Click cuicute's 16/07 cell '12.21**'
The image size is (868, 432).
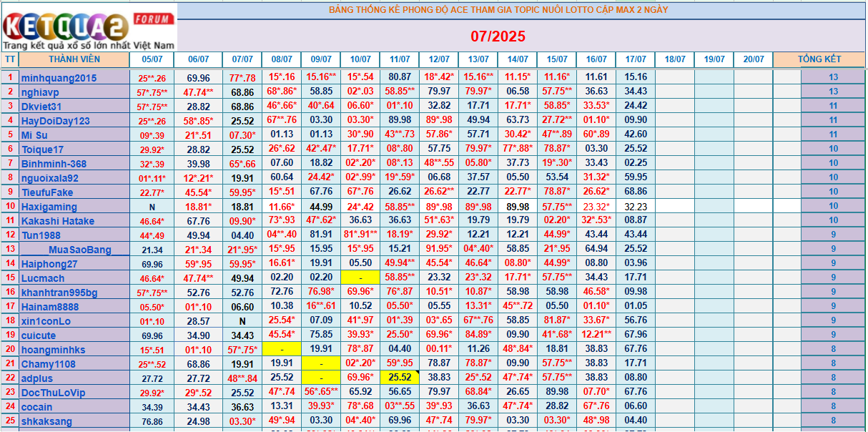point(596,335)
